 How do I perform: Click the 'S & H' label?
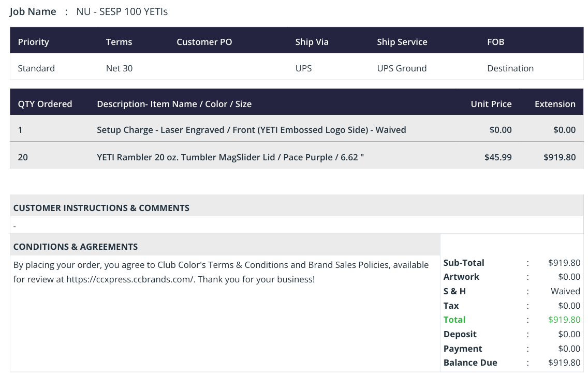pos(454,291)
